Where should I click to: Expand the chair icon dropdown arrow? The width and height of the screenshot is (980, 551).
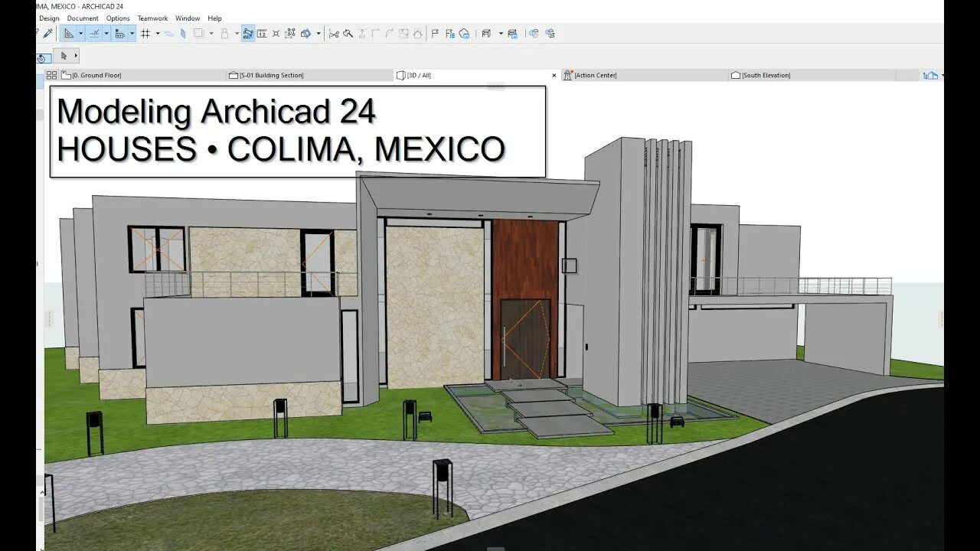(501, 34)
